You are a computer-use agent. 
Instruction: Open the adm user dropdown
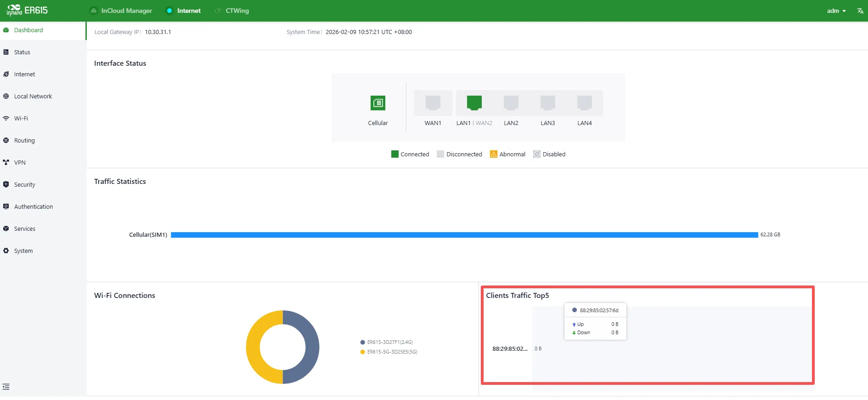tap(836, 11)
